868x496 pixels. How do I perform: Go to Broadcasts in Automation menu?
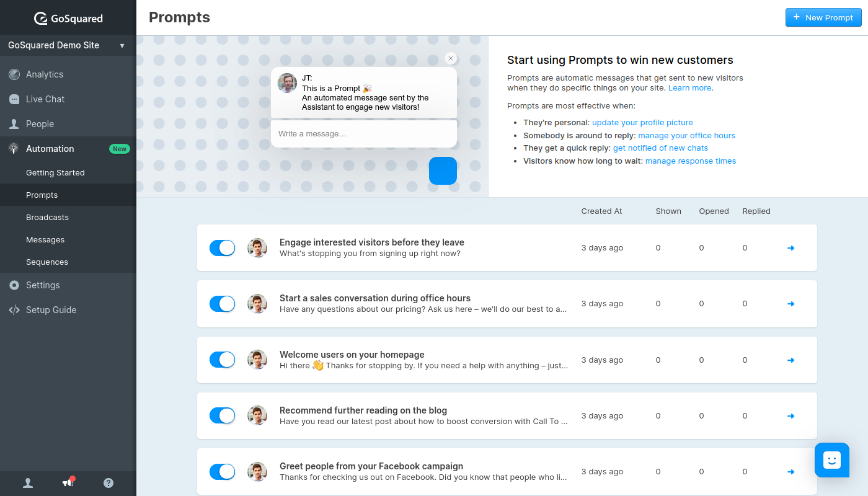coord(47,218)
